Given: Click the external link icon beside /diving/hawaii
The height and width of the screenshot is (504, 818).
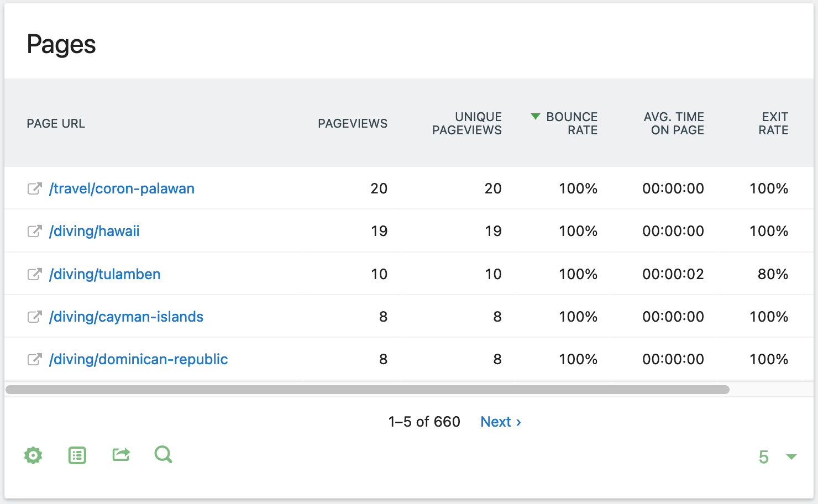Looking at the screenshot, I should click(x=34, y=231).
